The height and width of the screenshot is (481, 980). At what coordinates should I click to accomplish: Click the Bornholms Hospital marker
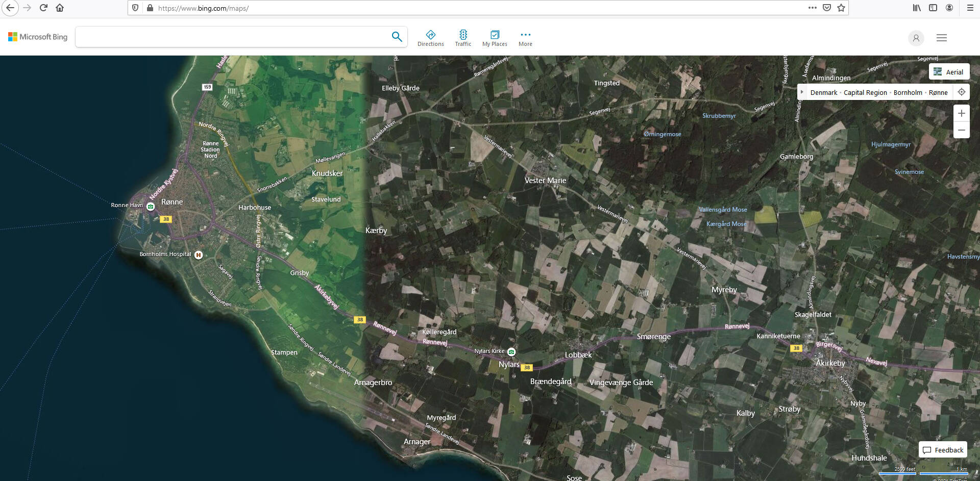(x=199, y=255)
